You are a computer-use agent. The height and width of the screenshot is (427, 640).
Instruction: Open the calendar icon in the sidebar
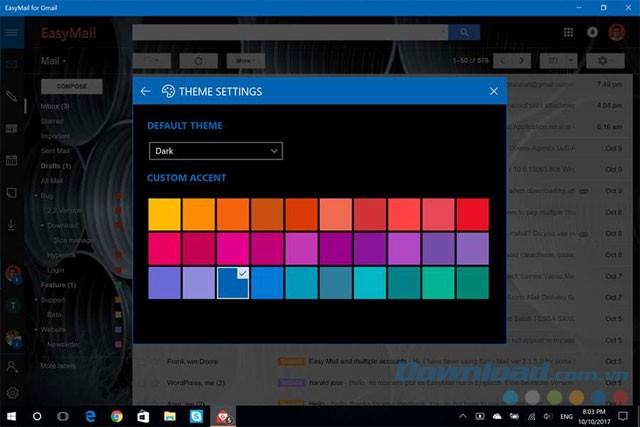[12, 160]
